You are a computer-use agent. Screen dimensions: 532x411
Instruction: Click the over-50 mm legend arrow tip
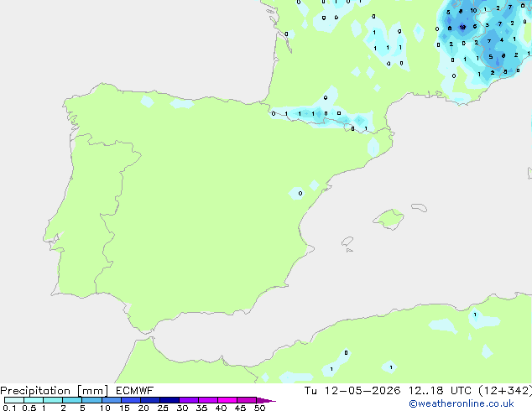coord(266,400)
